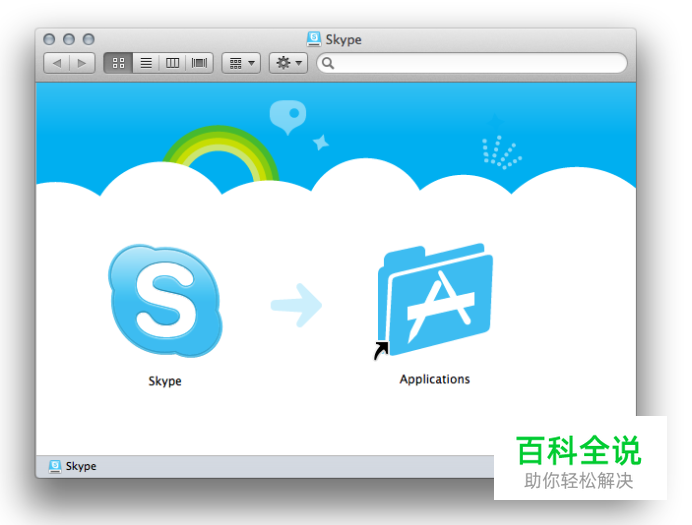Select the Skype application icon
The height and width of the screenshot is (525, 692).
pos(165,301)
